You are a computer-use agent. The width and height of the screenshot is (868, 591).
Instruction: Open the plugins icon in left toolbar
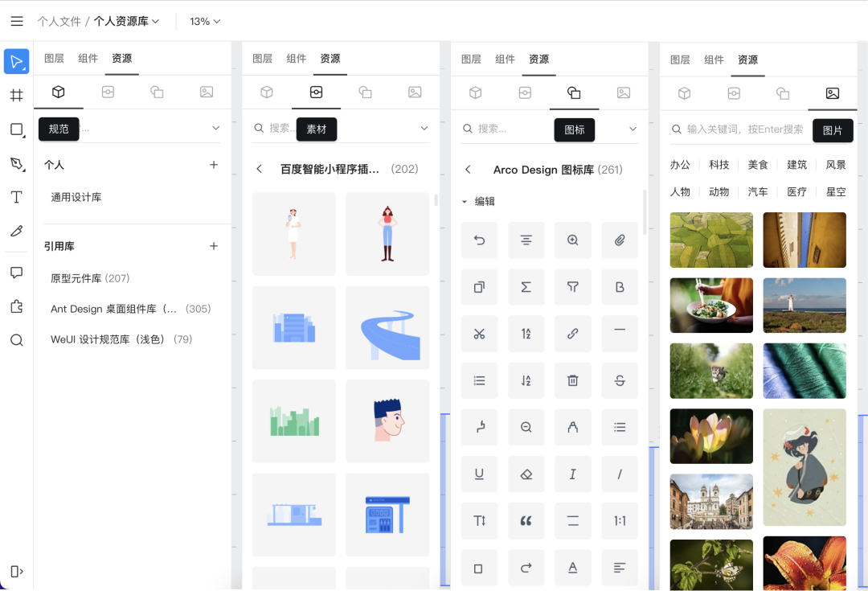pos(17,306)
